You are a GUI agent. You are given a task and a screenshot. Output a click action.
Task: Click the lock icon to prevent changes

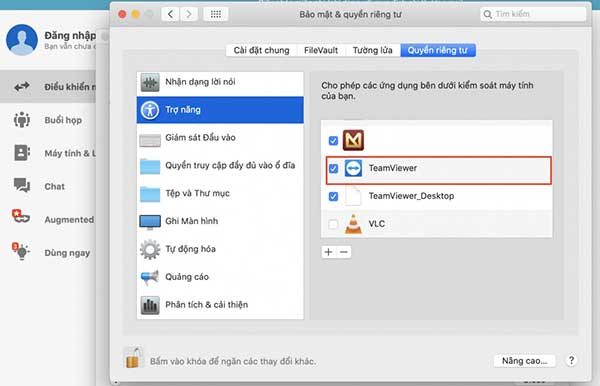[134, 358]
